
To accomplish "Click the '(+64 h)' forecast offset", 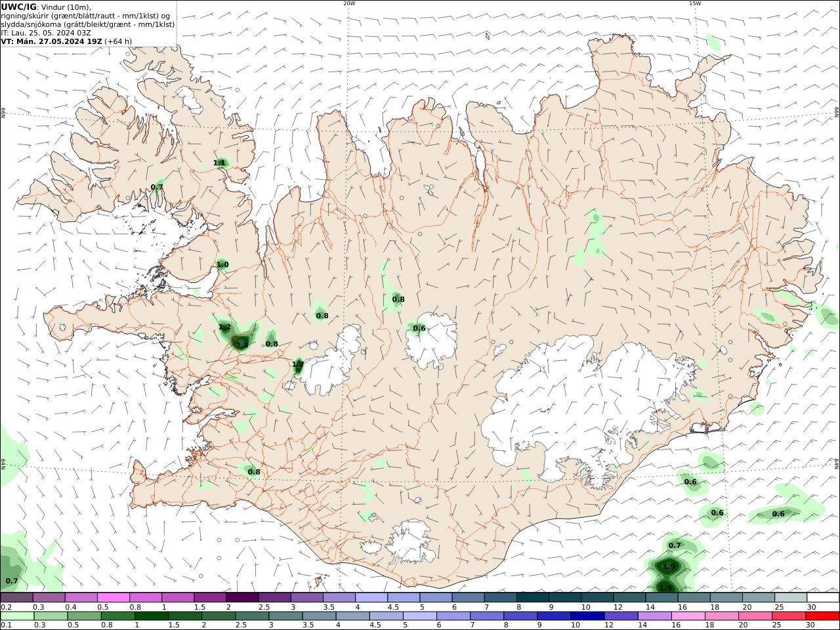I will click(118, 41).
